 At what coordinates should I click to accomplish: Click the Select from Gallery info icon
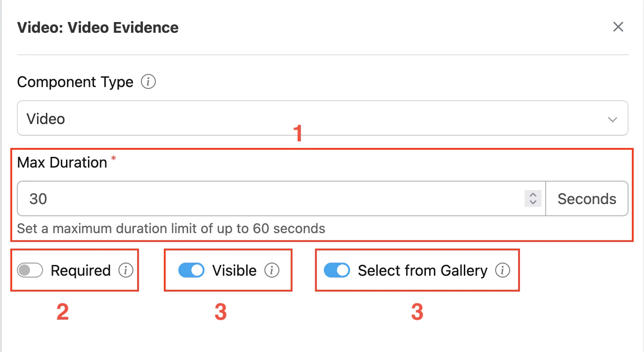click(503, 271)
